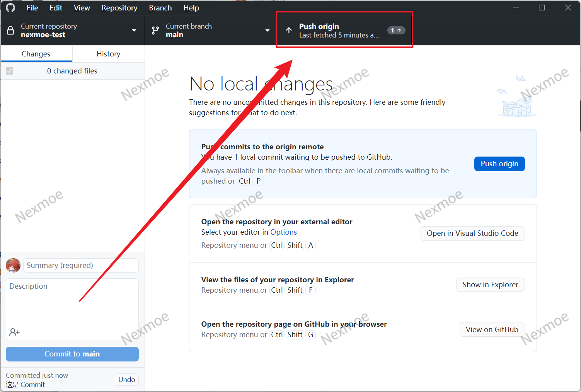This screenshot has height=392, width=581.
Task: Open the Options link
Action: tap(283, 232)
